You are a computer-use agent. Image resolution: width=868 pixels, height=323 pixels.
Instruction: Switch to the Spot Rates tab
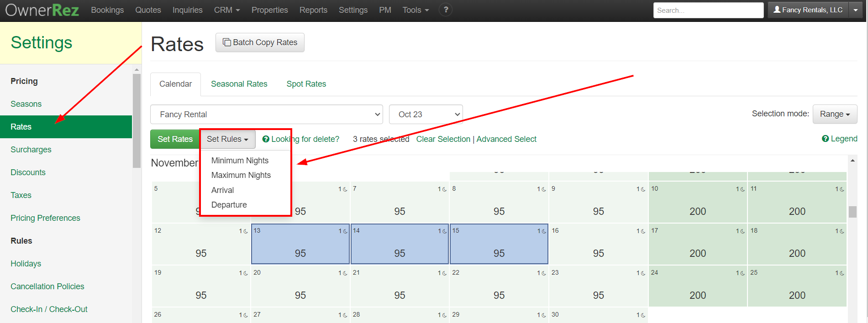306,84
